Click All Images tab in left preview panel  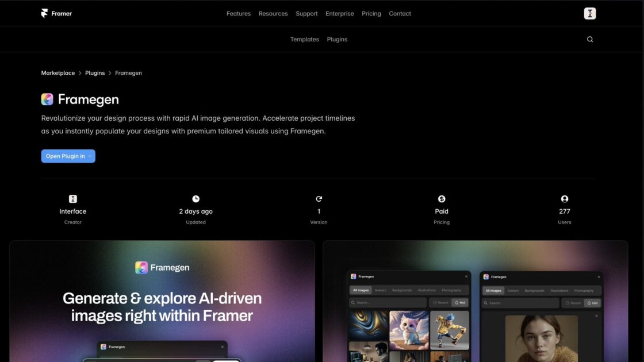click(361, 290)
